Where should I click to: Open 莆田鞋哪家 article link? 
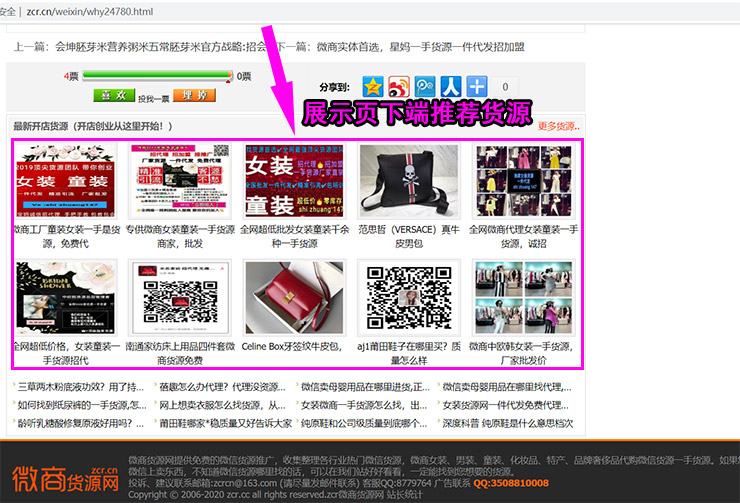point(225,423)
